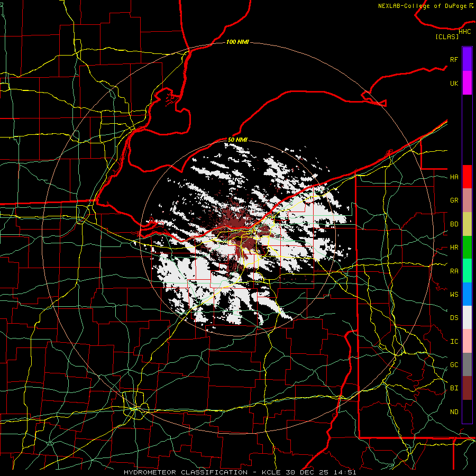Click the BI legend label
The height and width of the screenshot is (476, 476).
tap(454, 388)
